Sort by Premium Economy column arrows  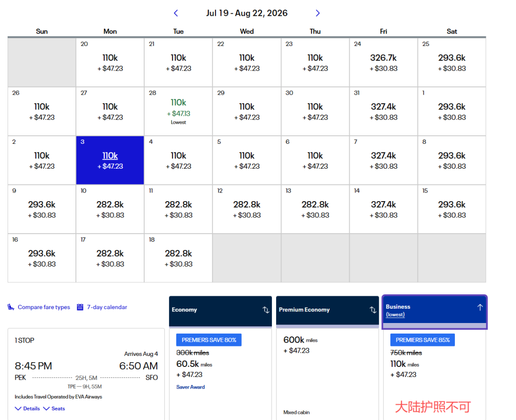pyautogui.click(x=373, y=310)
